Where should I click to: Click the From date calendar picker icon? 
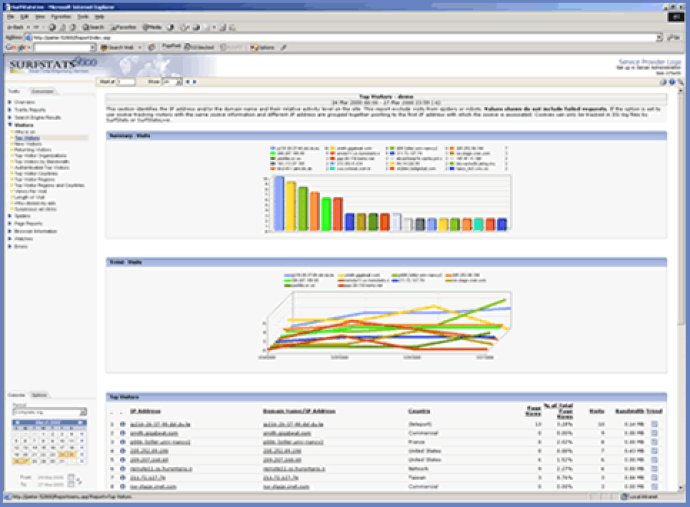[71, 477]
